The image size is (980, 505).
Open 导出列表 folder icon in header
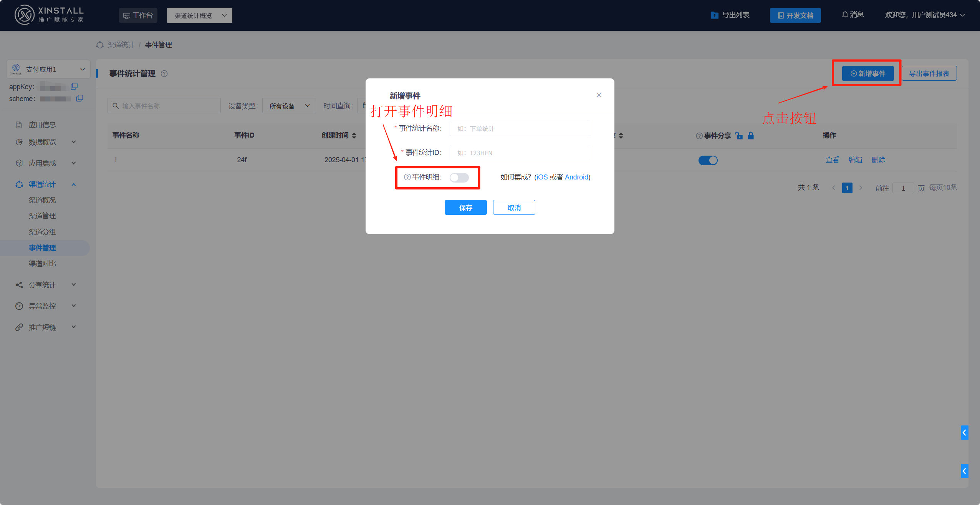(x=714, y=15)
